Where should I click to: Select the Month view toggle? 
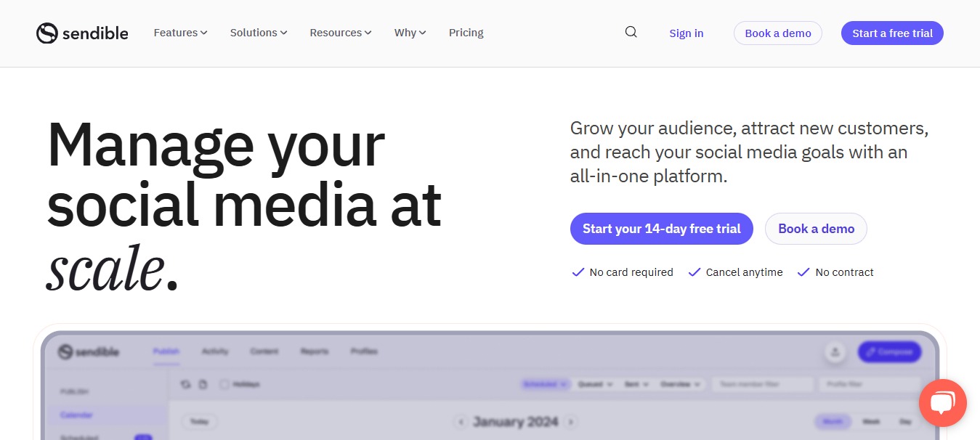[833, 422]
